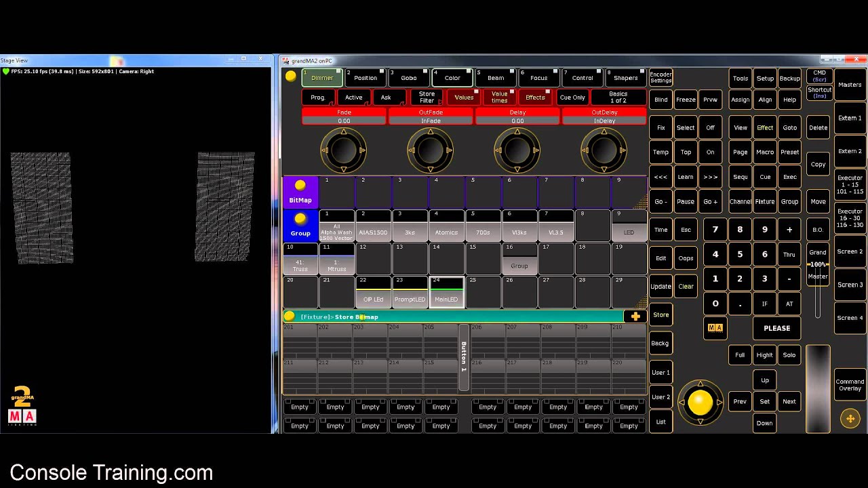This screenshot has width=868, height=488.
Task: Toggle Cue Only mode
Action: click(572, 98)
